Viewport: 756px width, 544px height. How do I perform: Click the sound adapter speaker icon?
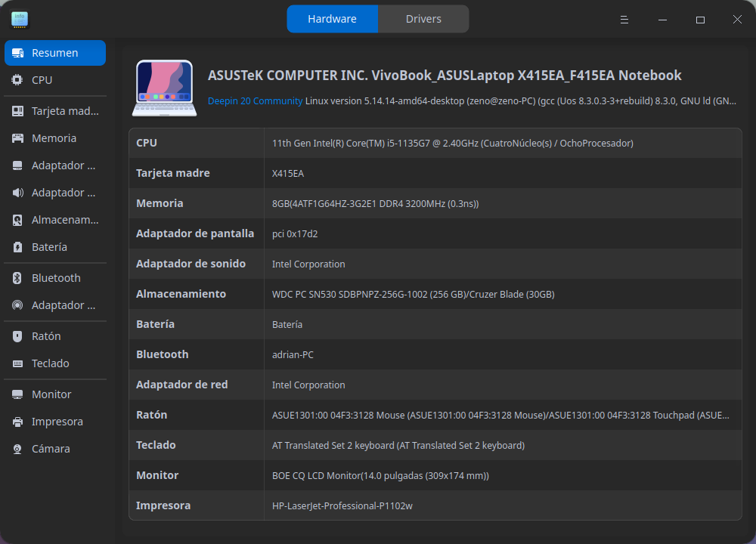pos(18,193)
